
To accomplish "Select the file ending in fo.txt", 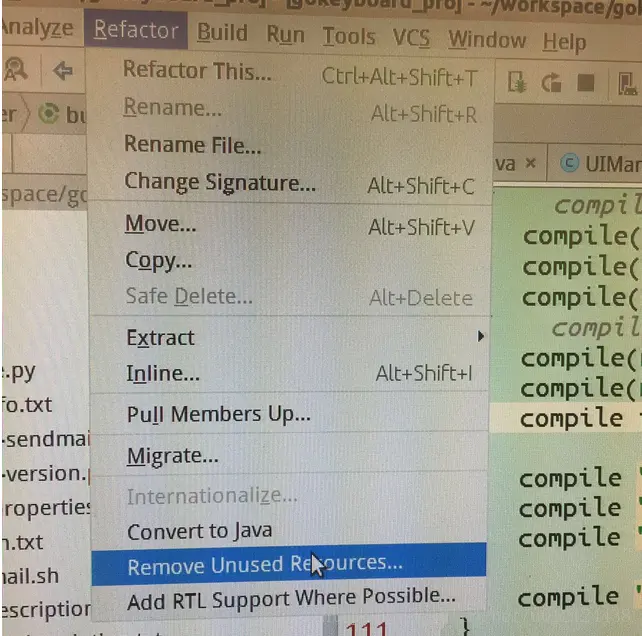I will point(27,405).
